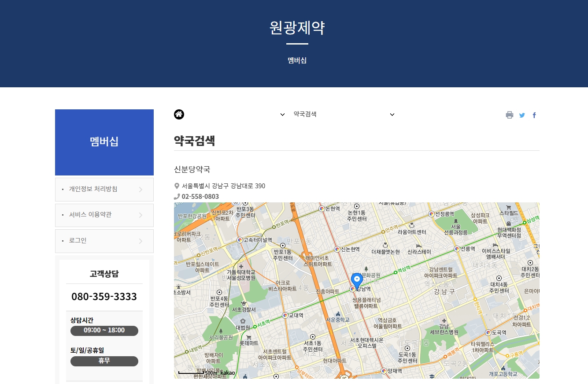The image size is (588, 384).
Task: Click the 원광제약 site title
Action: pos(297,27)
